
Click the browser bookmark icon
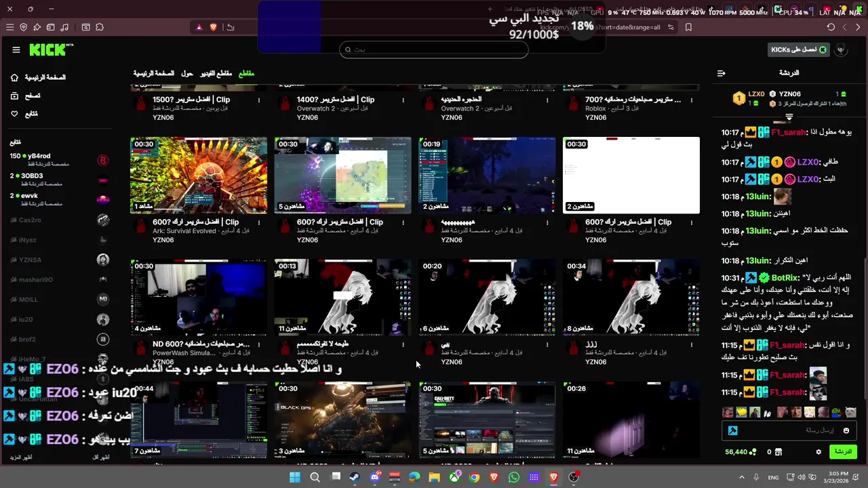click(688, 27)
